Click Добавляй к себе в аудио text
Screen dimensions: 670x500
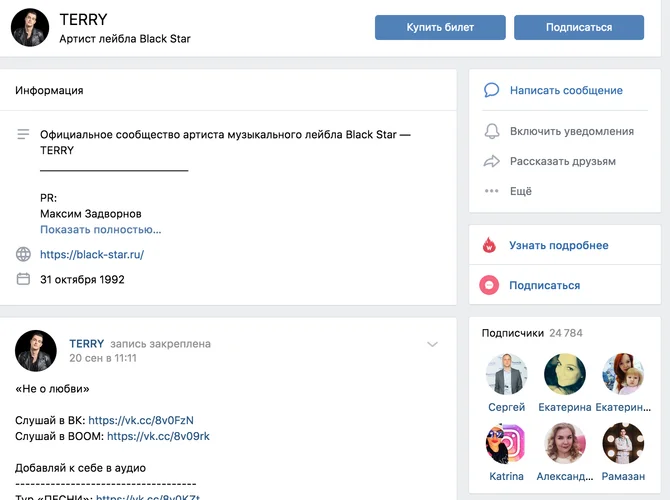click(80, 468)
